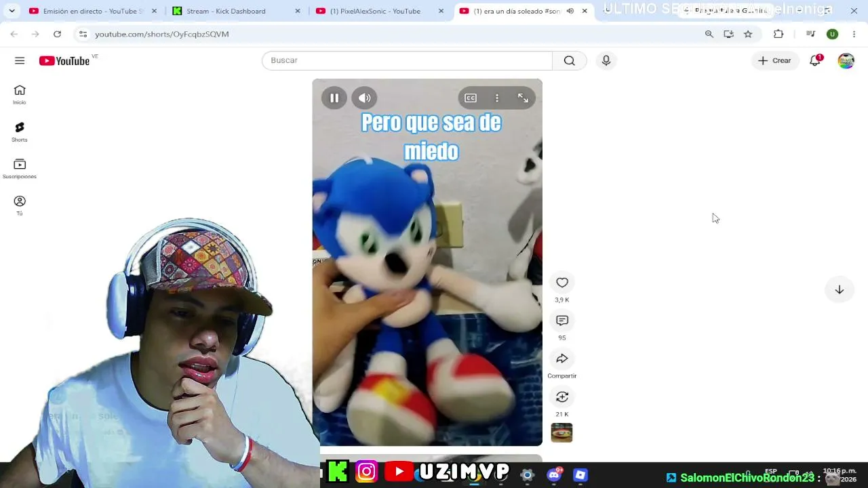The width and height of the screenshot is (868, 488).
Task: Expand the Chrome tab search dropdown
Action: tap(12, 11)
